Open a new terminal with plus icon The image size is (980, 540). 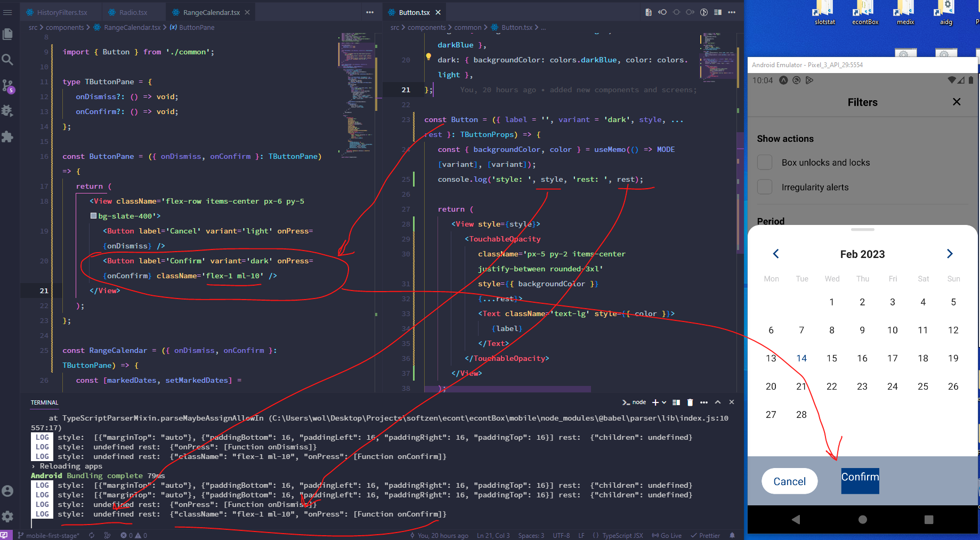pos(654,402)
